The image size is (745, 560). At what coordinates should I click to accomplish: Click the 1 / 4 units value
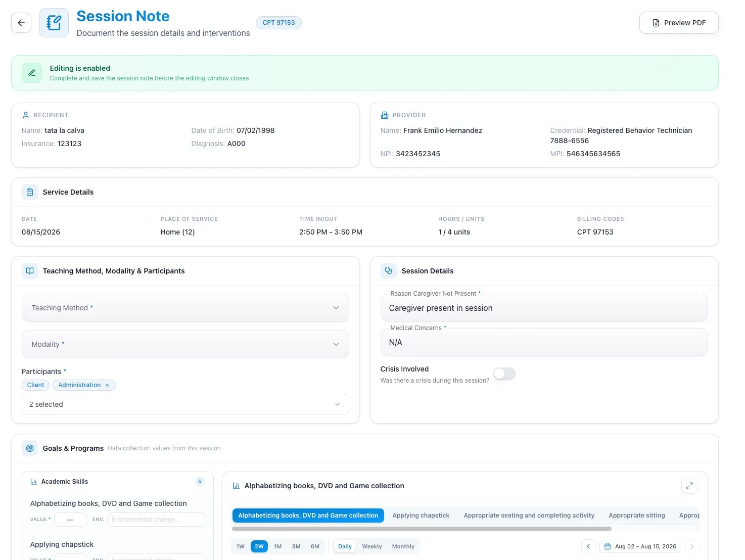pyautogui.click(x=454, y=232)
